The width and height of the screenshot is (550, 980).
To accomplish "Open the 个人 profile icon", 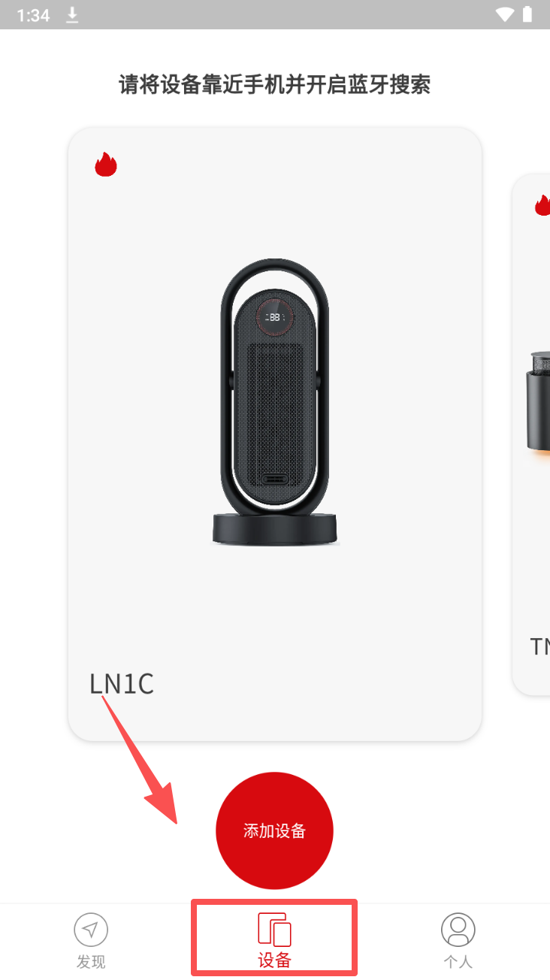I will click(x=458, y=930).
